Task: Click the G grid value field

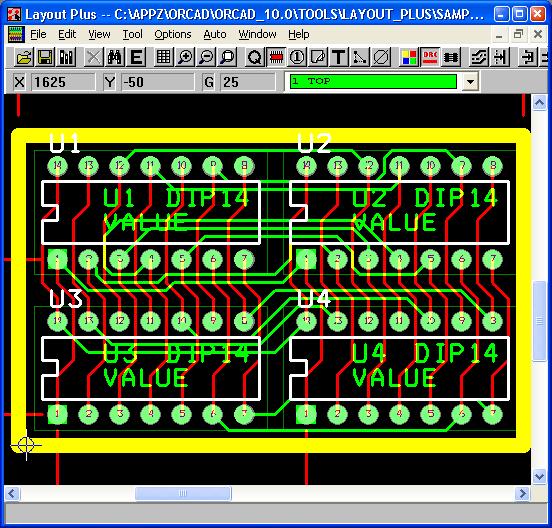Action: 247,82
